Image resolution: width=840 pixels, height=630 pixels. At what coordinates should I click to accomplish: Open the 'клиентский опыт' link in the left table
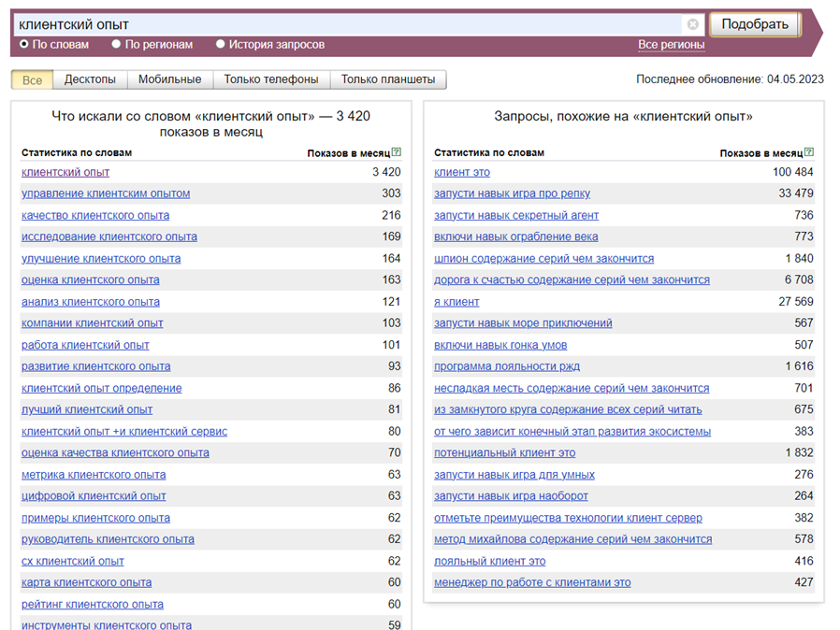click(x=65, y=172)
